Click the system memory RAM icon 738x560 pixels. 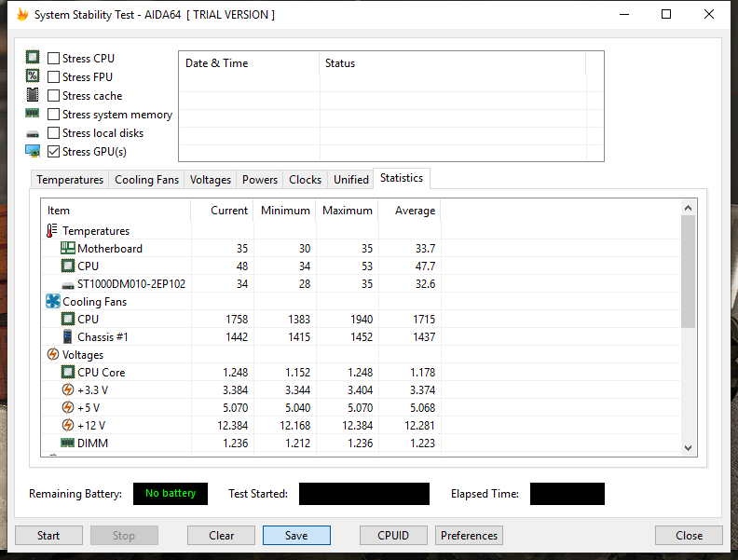pyautogui.click(x=33, y=113)
